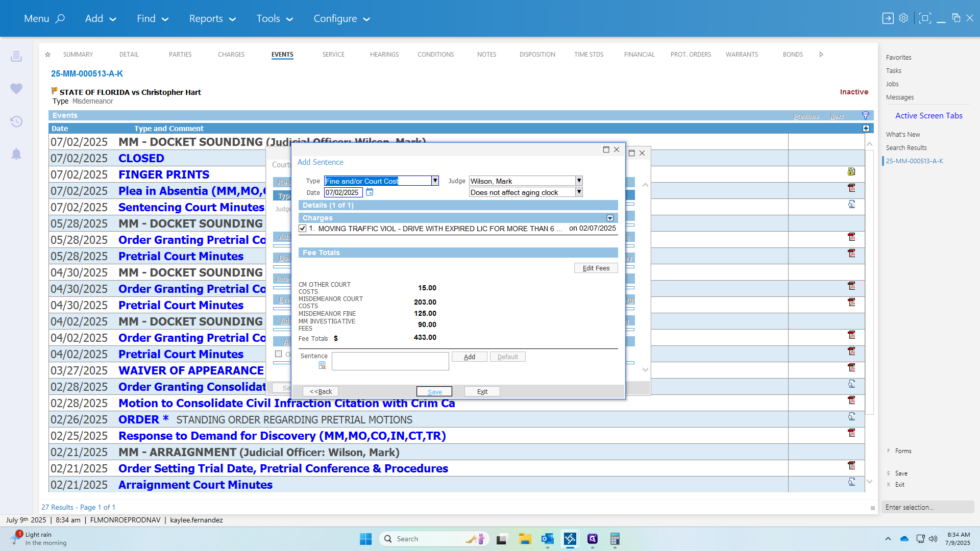980x551 pixels.
Task: Open document icon for Sentencing Court Minutes row
Action: [x=851, y=205]
